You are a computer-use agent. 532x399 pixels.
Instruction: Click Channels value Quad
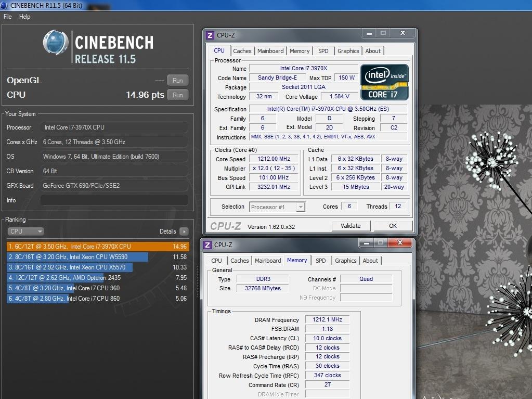click(366, 279)
